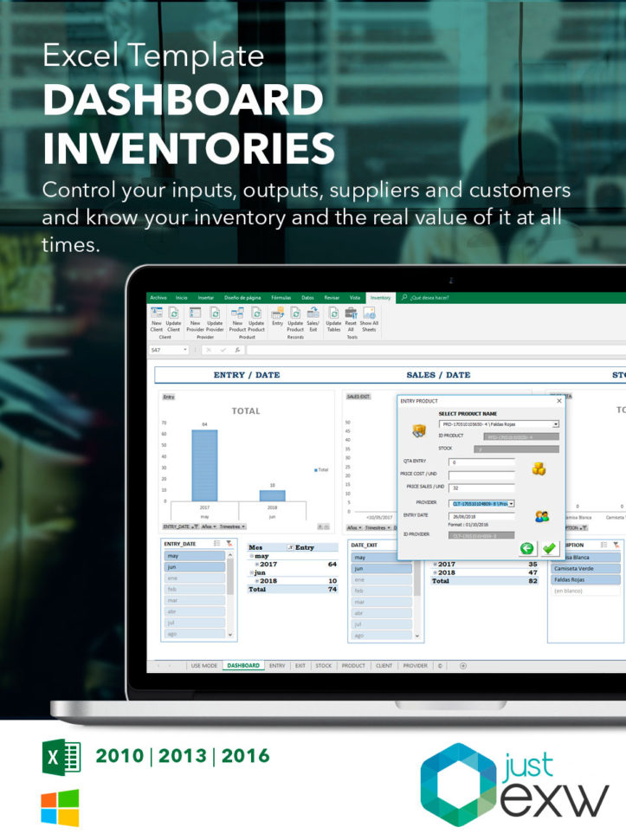626x840 pixels.
Task: Click the tell-me search lightbulb field
Action: coord(426,297)
